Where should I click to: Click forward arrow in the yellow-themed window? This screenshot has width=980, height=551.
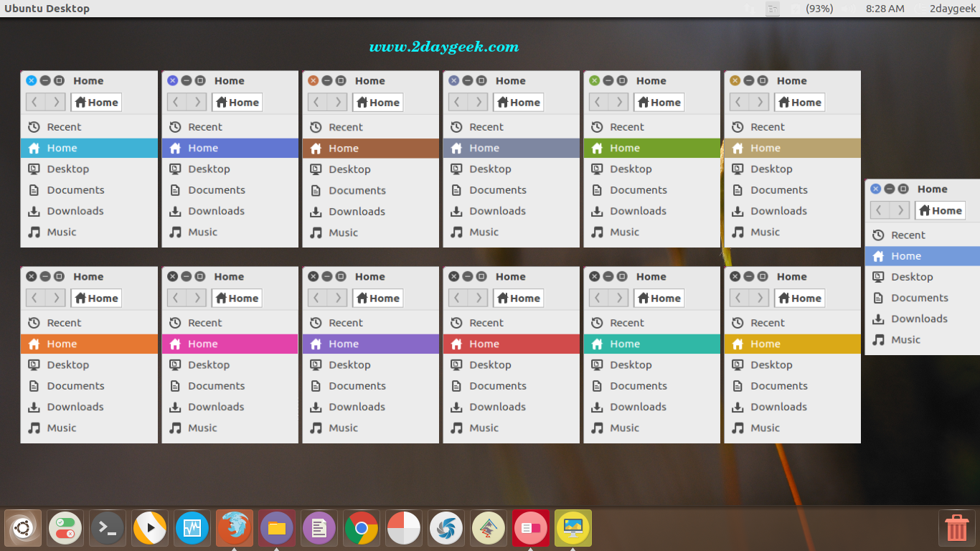point(760,298)
